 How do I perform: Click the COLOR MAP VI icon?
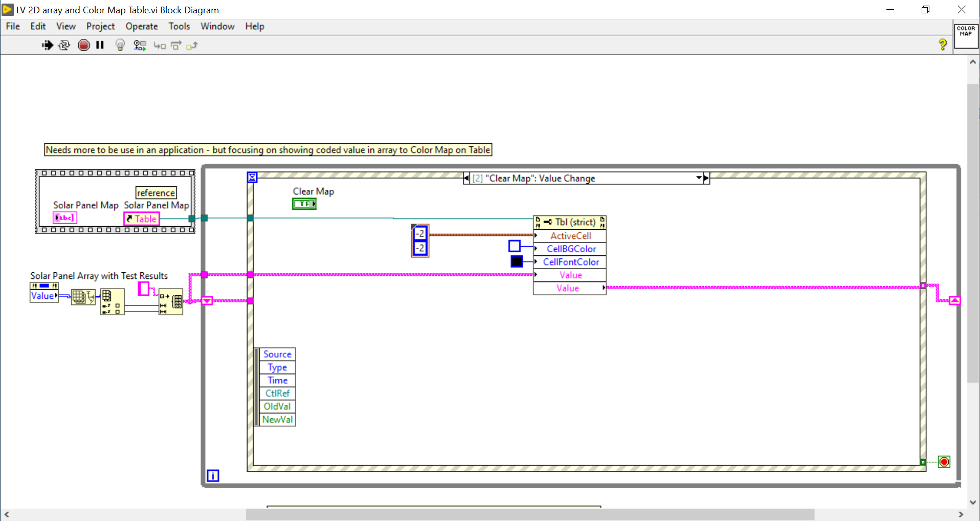point(966,36)
